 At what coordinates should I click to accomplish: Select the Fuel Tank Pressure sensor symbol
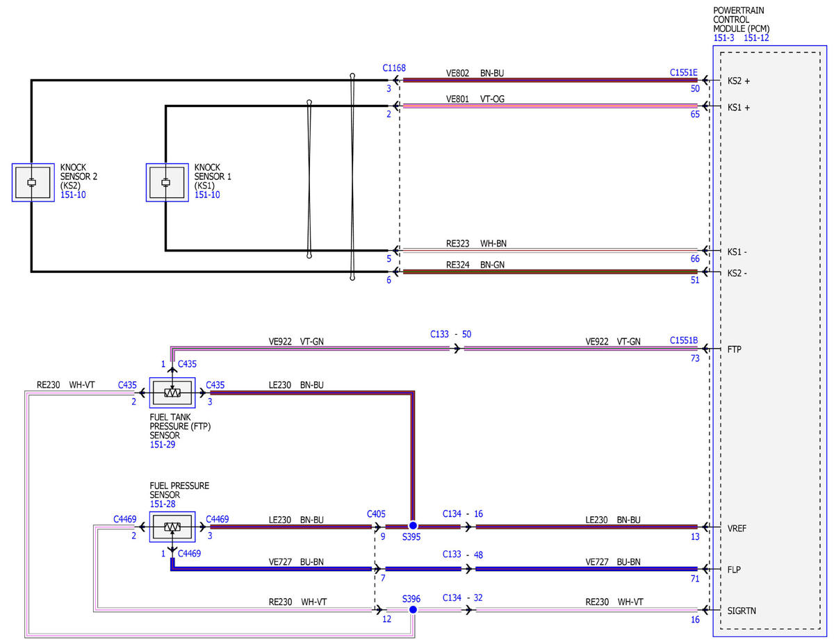point(172,393)
